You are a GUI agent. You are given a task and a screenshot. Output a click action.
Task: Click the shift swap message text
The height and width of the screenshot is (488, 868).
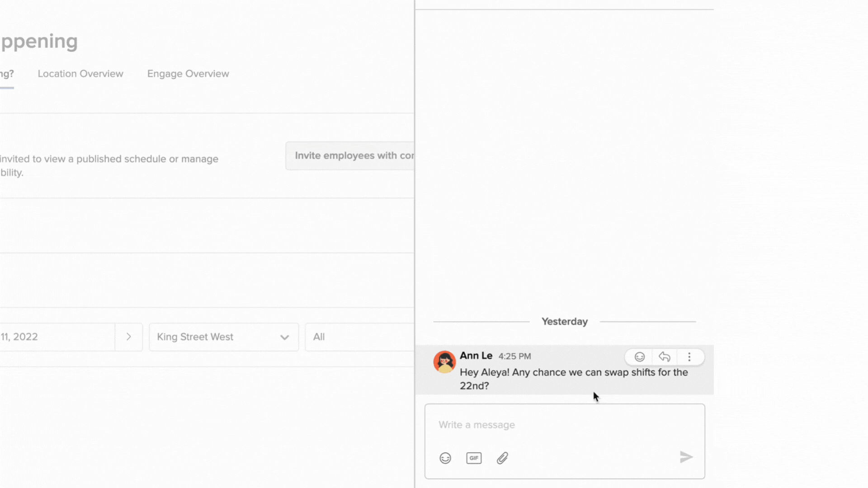pos(573,379)
